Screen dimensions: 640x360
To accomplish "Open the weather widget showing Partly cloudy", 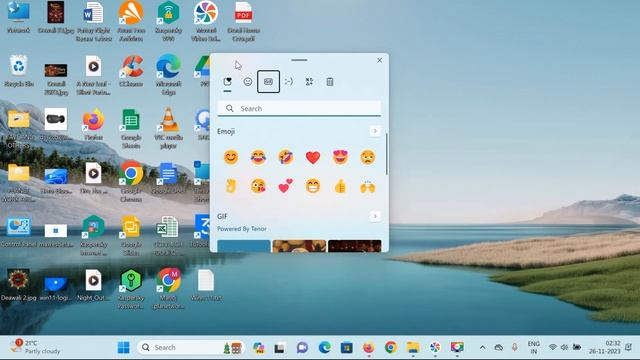I will click(x=36, y=347).
